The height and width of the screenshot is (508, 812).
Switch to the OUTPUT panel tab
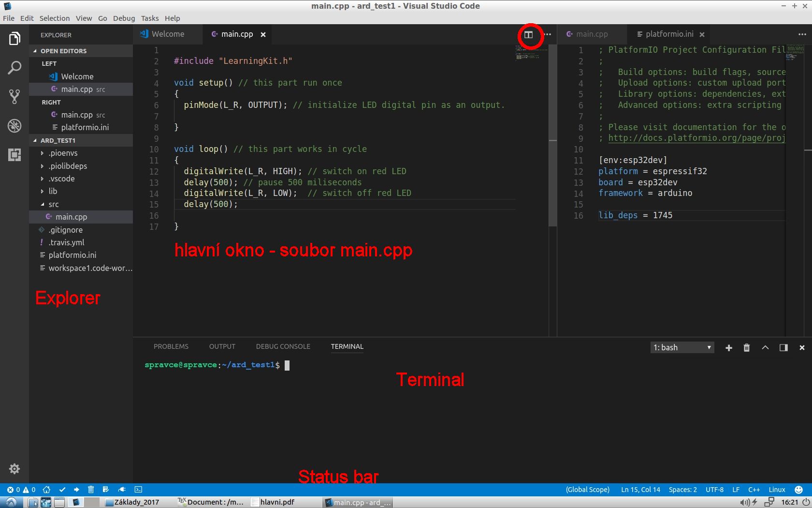click(x=222, y=346)
